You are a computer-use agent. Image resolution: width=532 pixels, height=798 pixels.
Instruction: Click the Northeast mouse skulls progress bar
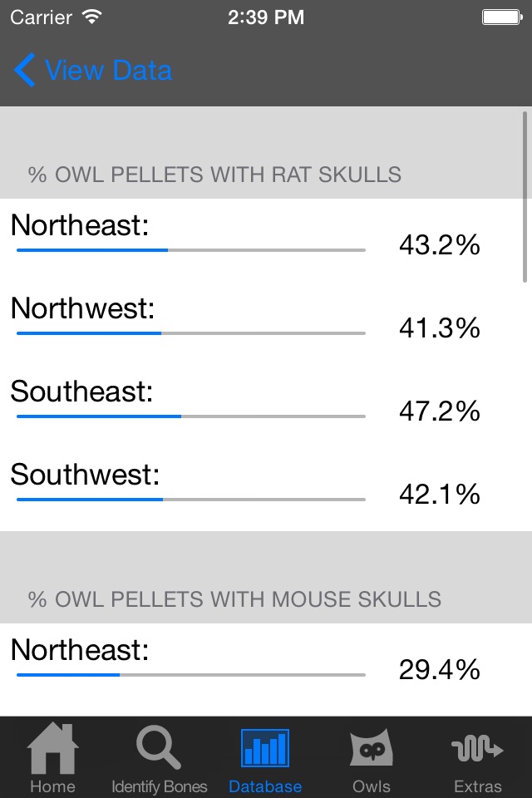click(190, 674)
